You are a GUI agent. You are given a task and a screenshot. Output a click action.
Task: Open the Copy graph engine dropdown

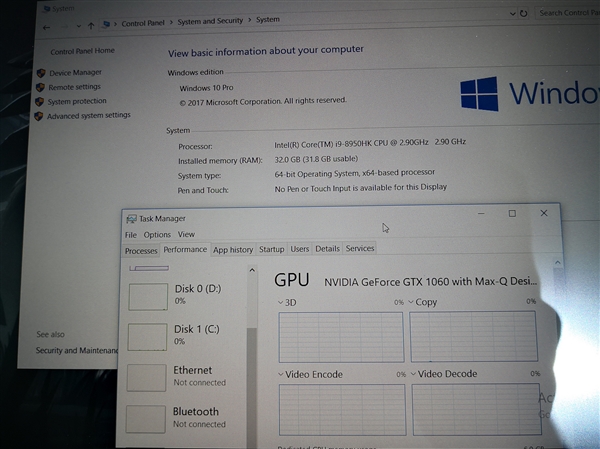pos(411,302)
